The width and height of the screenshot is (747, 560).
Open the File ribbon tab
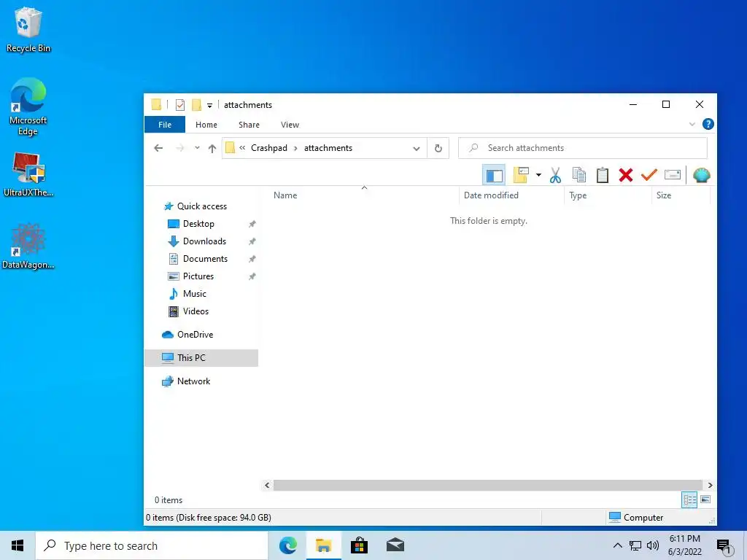[165, 125]
